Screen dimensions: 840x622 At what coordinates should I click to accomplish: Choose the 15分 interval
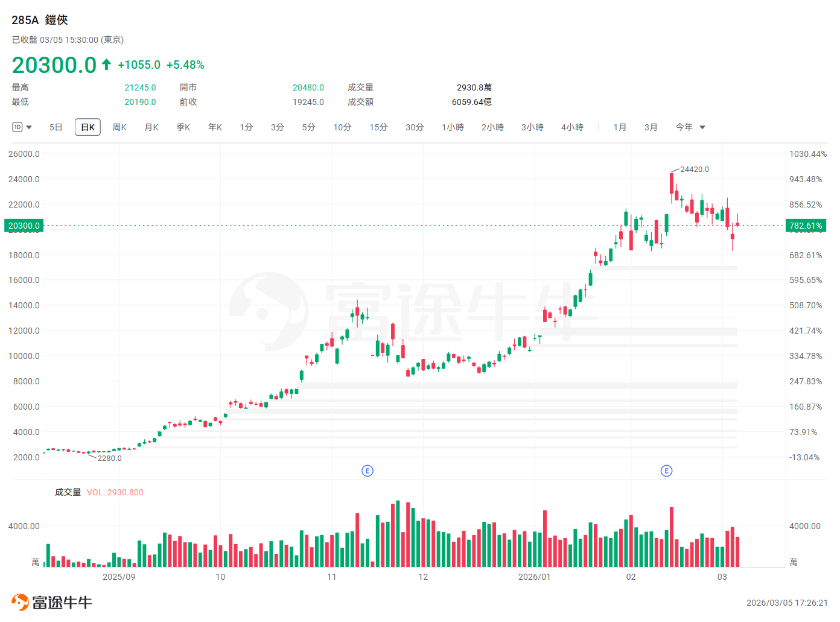pos(378,127)
